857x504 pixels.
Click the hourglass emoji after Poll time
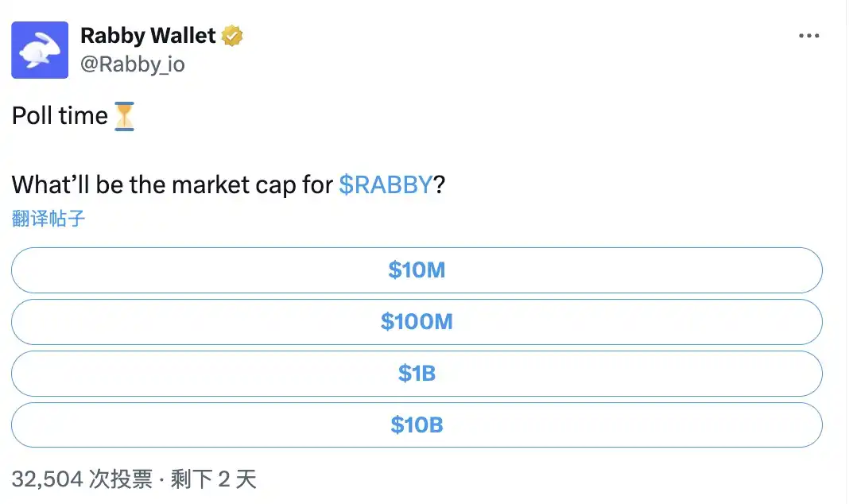click(125, 116)
